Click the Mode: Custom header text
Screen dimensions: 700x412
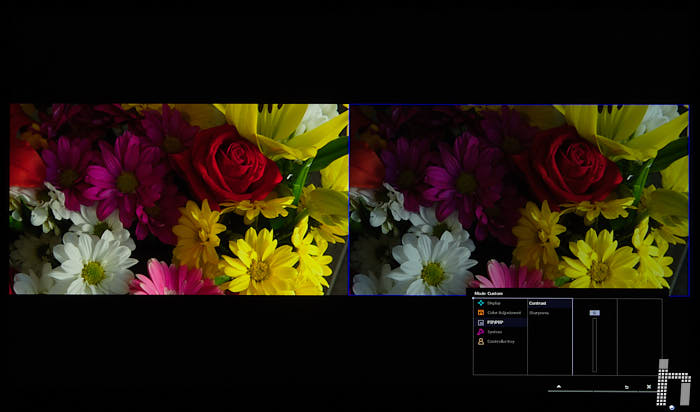click(488, 294)
